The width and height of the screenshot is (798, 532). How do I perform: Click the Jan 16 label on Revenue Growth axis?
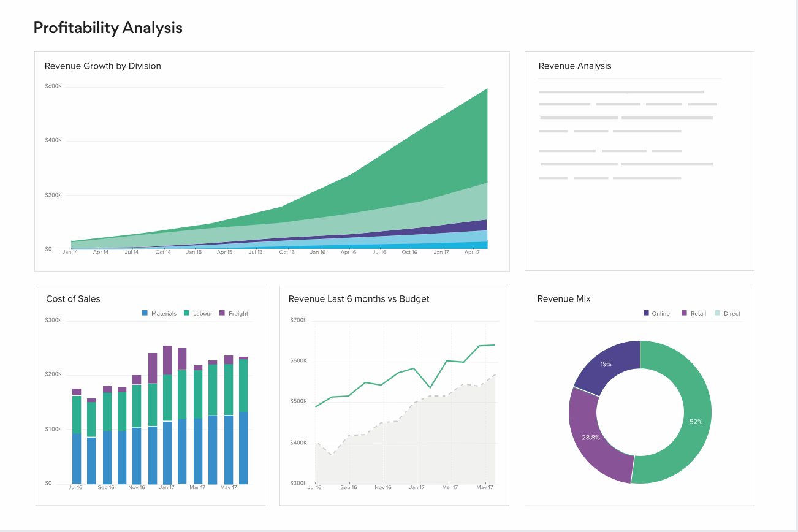click(x=317, y=252)
